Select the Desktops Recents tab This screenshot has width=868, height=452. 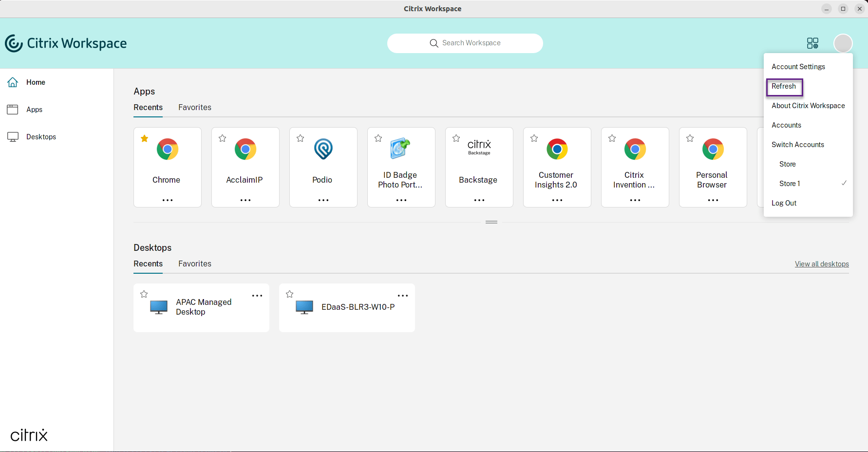pyautogui.click(x=148, y=264)
